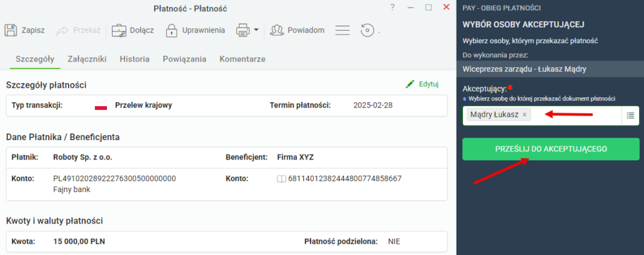Click the Powiadom people icon
This screenshot has width=644, height=255.
[277, 30]
